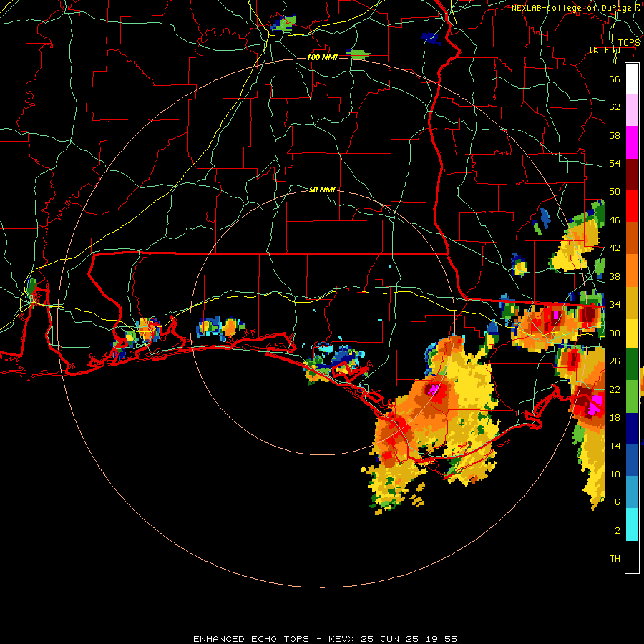The image size is (644, 644).
Task: Click the '10' legend value
Action: [x=615, y=474]
